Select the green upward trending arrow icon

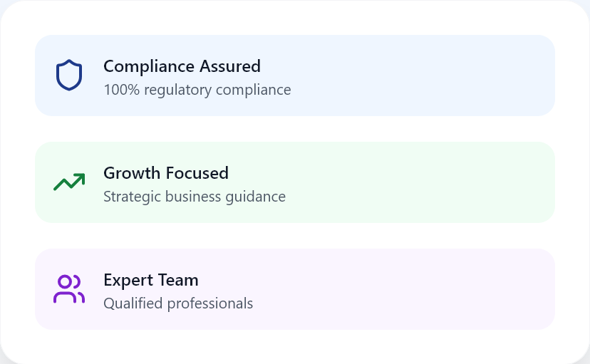point(69,182)
